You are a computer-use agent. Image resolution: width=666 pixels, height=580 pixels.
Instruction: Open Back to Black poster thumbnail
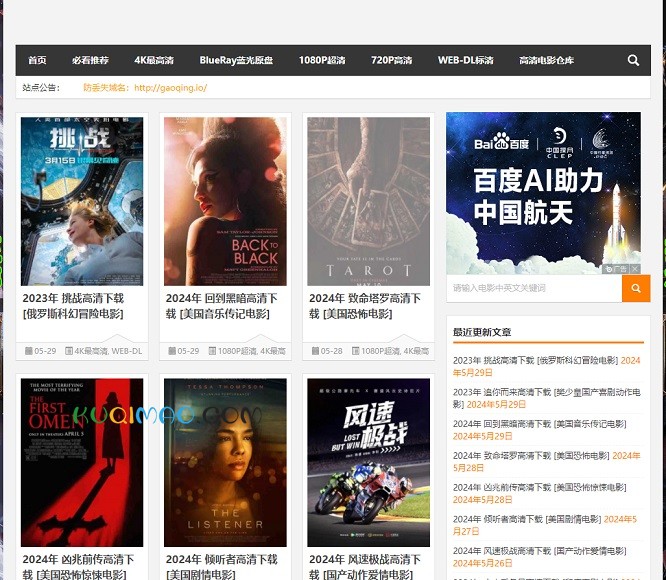click(225, 201)
